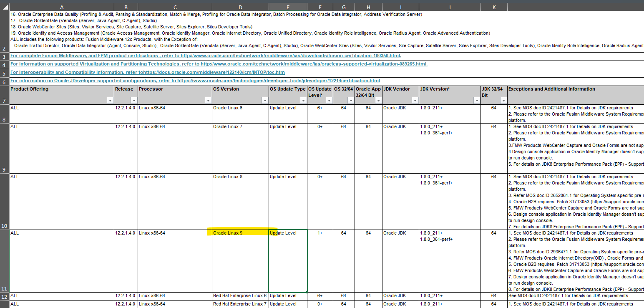This screenshot has width=644, height=308.
Task: Click the 'Red Hat Enterprise Linux 7' cell
Action: coord(240,304)
